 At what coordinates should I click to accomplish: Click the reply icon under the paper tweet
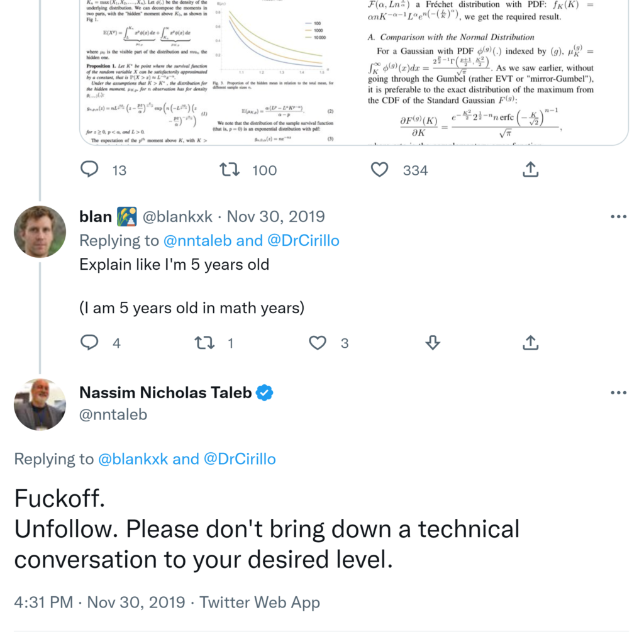[x=91, y=169]
